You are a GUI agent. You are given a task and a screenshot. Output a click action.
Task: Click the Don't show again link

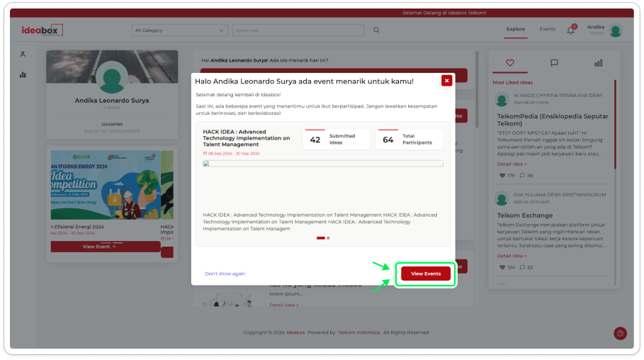pyautogui.click(x=225, y=274)
